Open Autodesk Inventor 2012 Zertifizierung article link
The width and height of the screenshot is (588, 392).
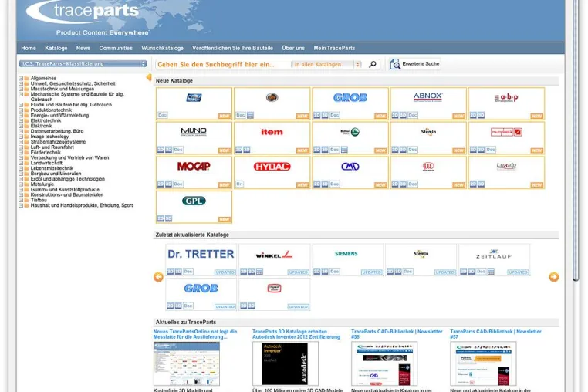[296, 334]
